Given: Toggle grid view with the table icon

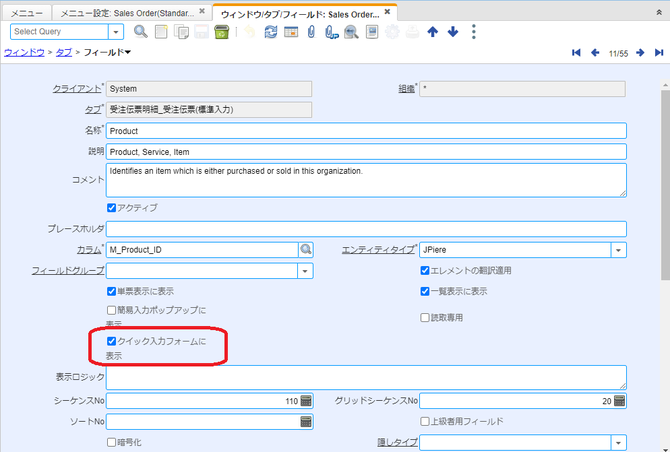Looking at the screenshot, I should (291, 32).
